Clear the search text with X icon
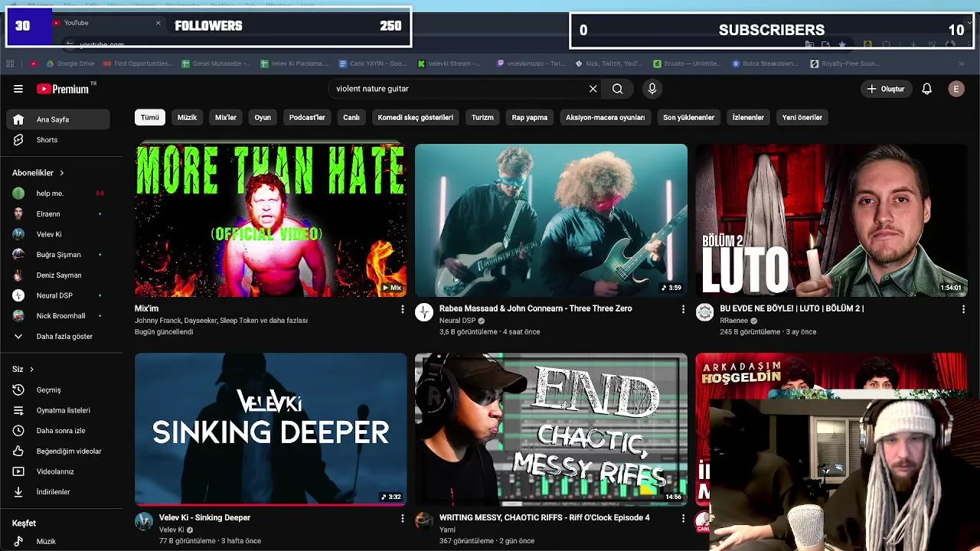980x551 pixels. 593,89
